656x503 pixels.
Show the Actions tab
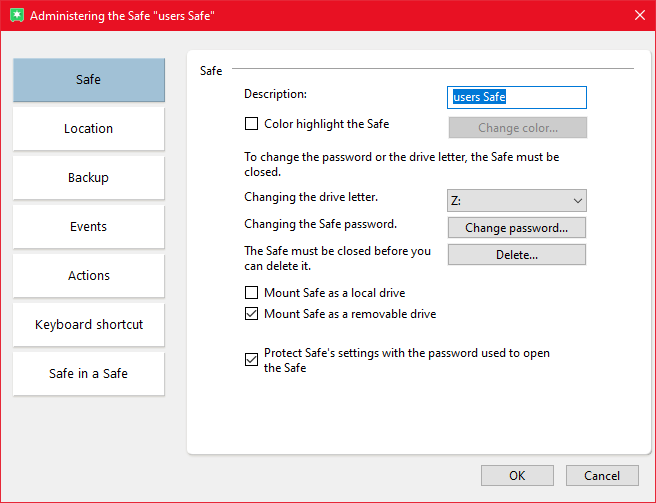[x=88, y=276]
